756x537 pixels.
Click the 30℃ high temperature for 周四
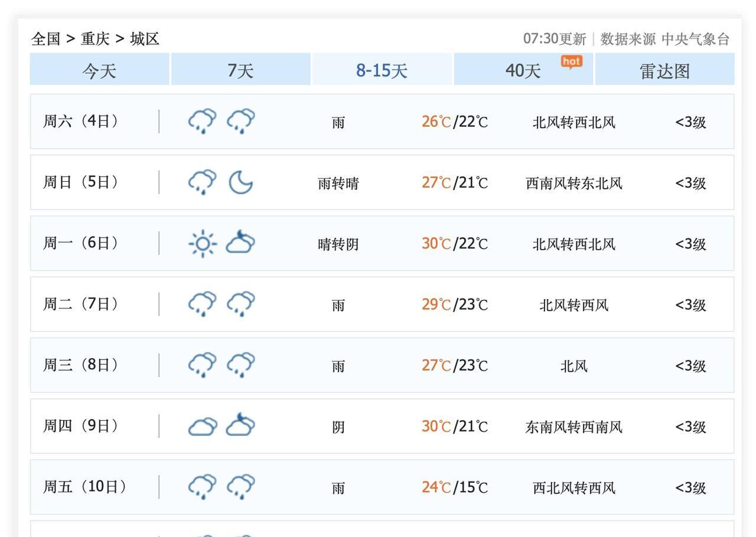click(x=436, y=426)
